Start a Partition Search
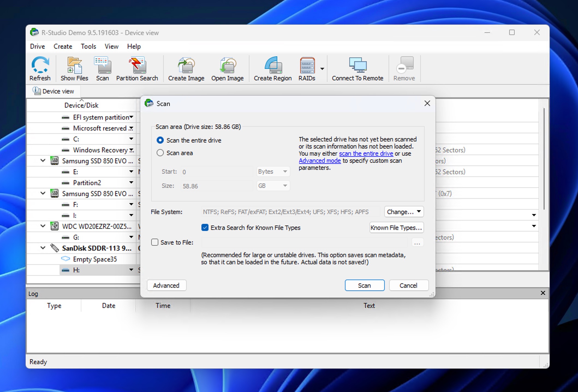The height and width of the screenshot is (392, 578). coord(137,68)
